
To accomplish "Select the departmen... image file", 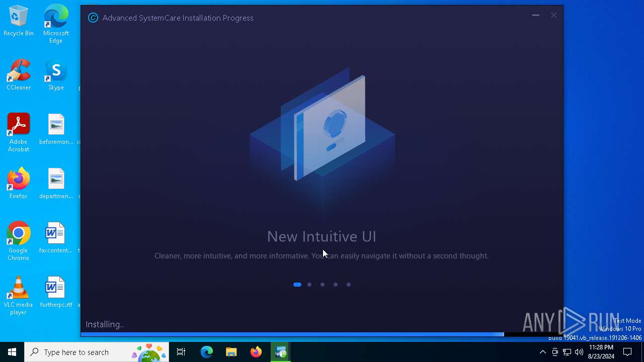I will (56, 184).
